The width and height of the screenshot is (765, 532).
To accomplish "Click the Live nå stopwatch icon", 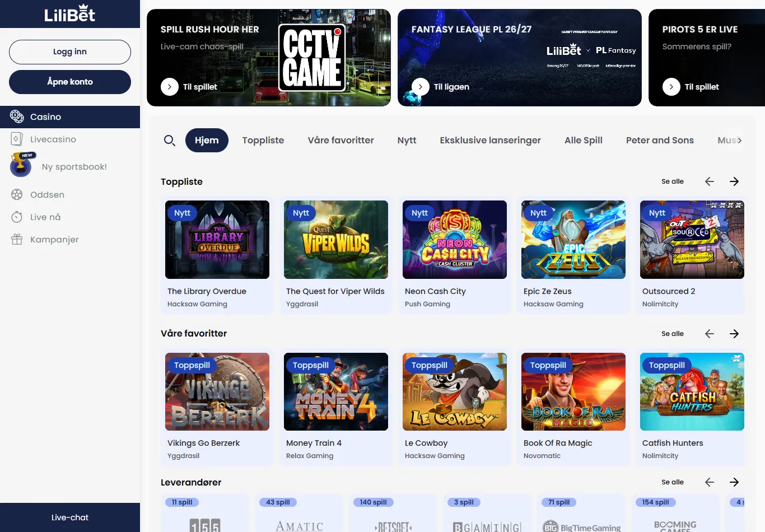I will click(x=17, y=217).
